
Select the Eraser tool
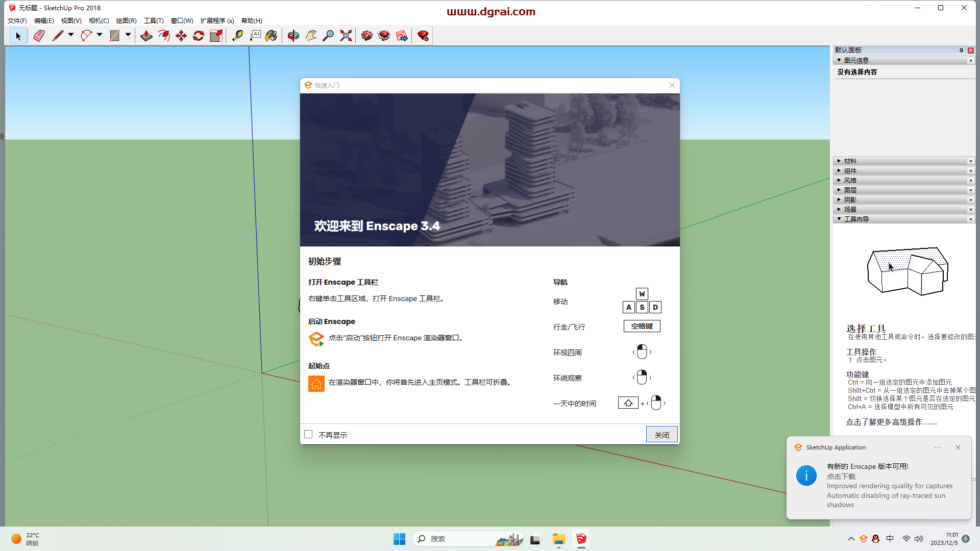tap(39, 36)
